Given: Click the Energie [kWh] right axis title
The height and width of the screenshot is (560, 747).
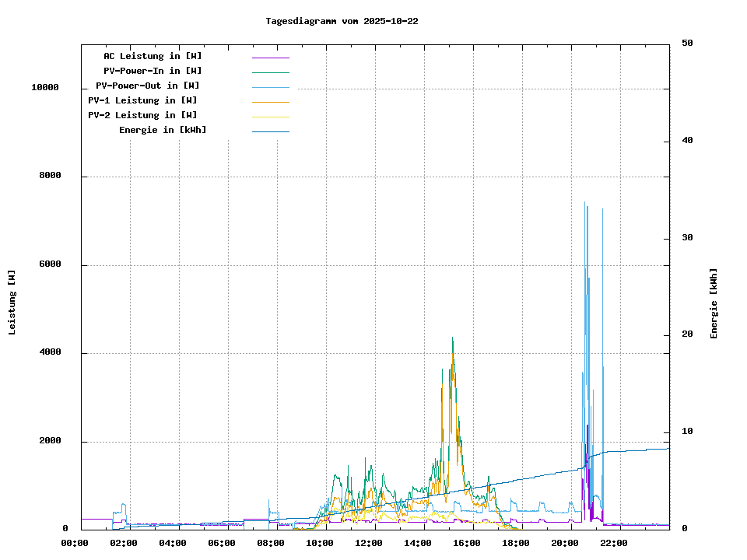Looking at the screenshot, I should click(x=714, y=303).
